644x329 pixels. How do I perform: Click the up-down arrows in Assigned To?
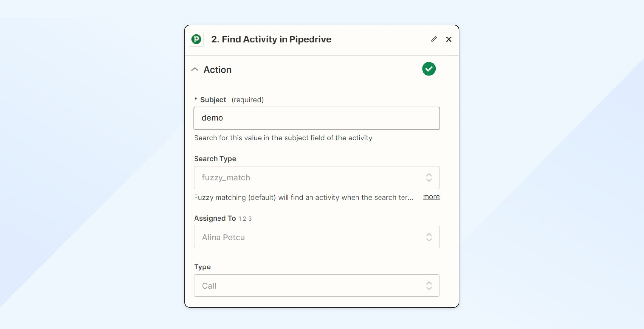[429, 237]
